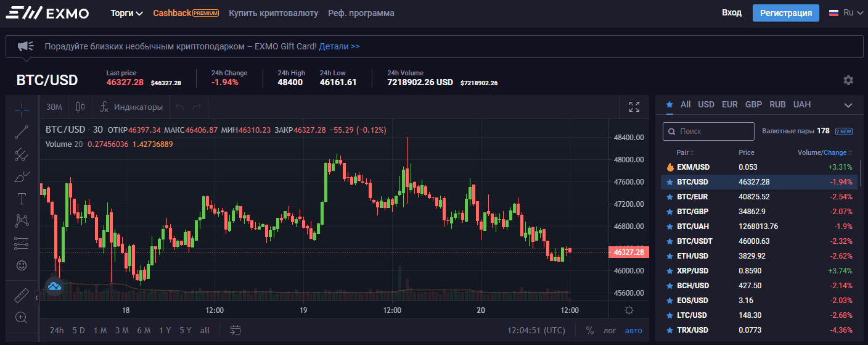Switch to the RUB pairs tab

777,104
